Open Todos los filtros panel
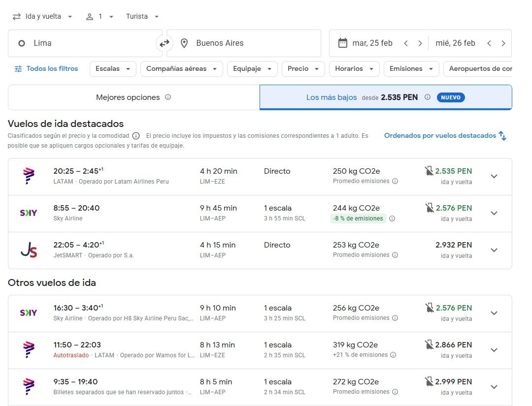 [46, 69]
